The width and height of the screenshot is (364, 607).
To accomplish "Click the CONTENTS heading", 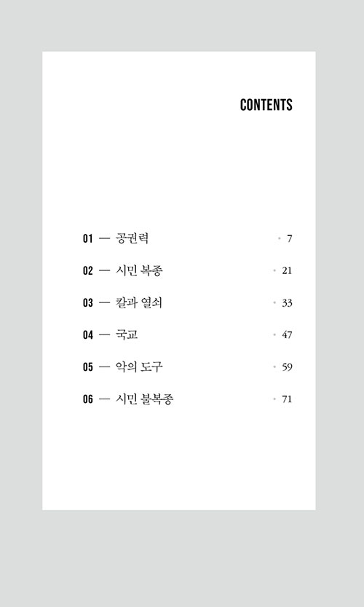I will point(266,105).
